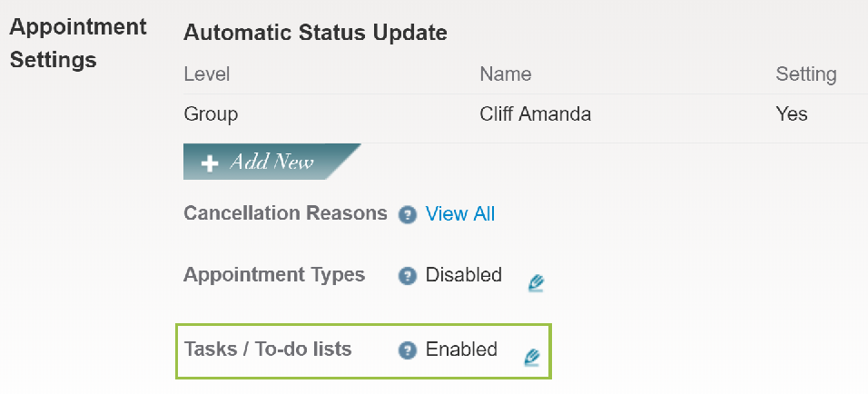Click the Yes setting value

click(792, 114)
